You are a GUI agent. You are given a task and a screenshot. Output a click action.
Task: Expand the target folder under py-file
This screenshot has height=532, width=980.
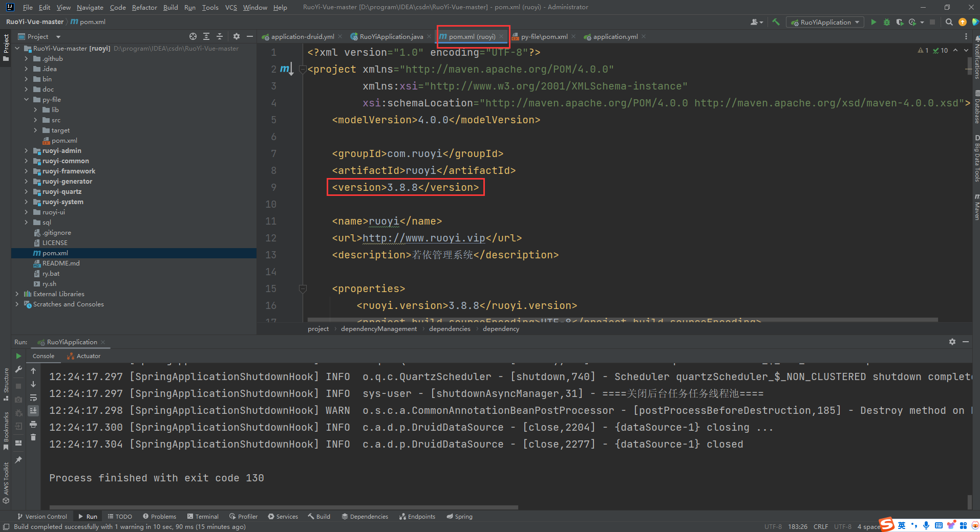click(x=35, y=130)
